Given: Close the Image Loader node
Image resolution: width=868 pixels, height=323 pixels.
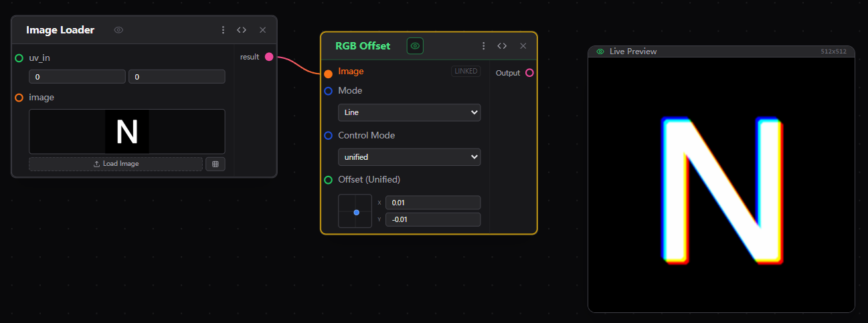Looking at the screenshot, I should click(x=262, y=30).
